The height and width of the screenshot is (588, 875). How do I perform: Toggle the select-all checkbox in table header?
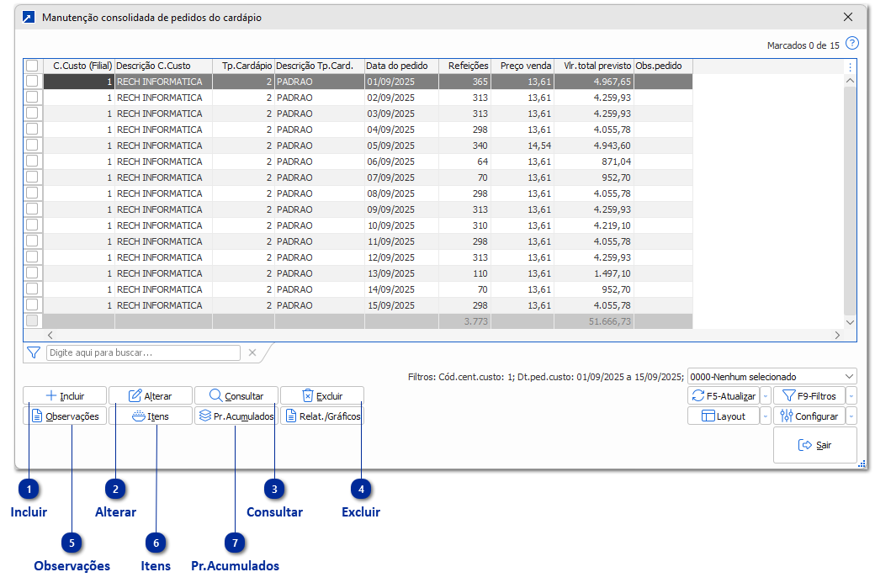point(32,66)
